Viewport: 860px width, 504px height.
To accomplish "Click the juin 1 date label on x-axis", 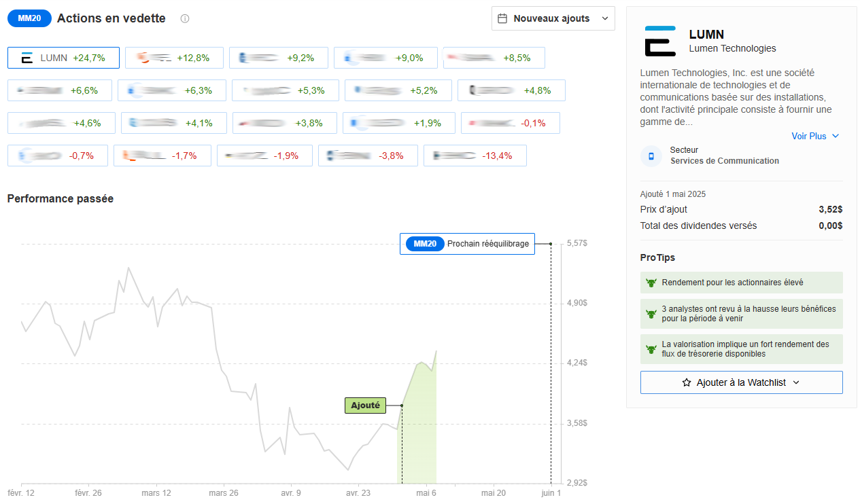I will coord(551,493).
